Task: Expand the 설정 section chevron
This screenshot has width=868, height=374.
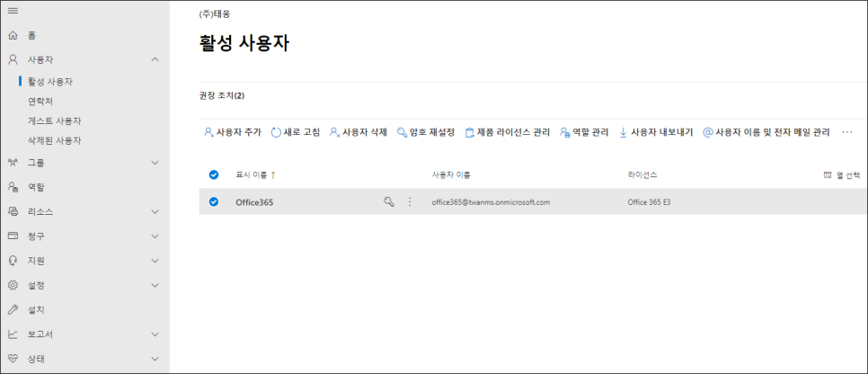Action: (155, 285)
